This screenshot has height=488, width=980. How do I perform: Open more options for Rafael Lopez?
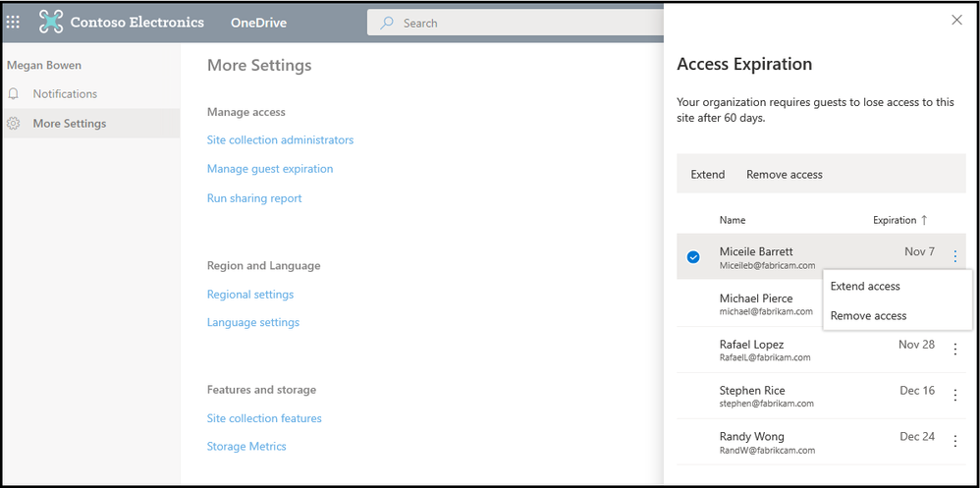pyautogui.click(x=955, y=349)
